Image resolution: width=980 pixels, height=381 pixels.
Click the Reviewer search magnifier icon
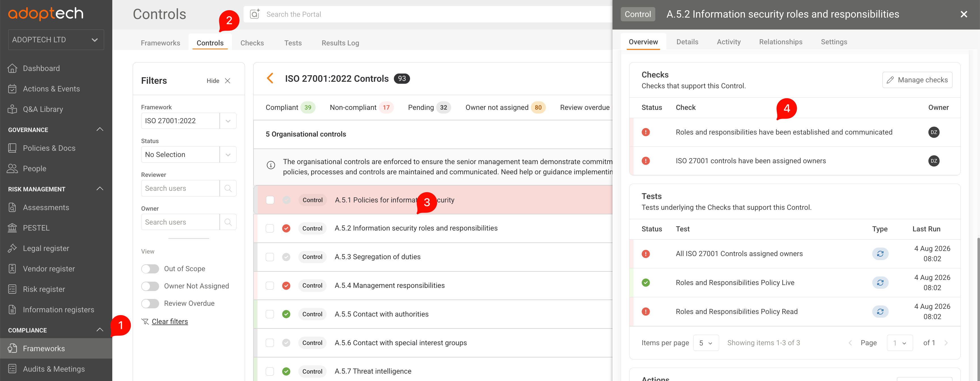click(x=228, y=188)
